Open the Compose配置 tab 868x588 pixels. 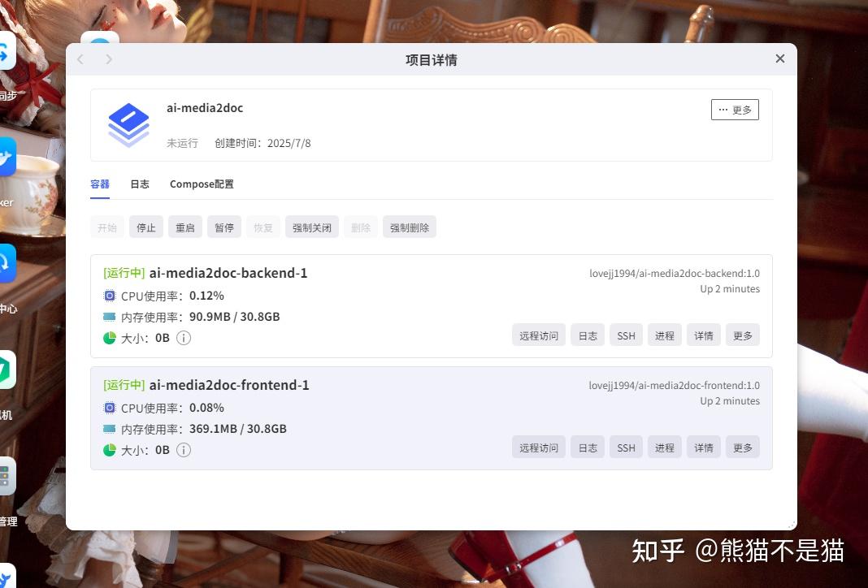(x=202, y=184)
